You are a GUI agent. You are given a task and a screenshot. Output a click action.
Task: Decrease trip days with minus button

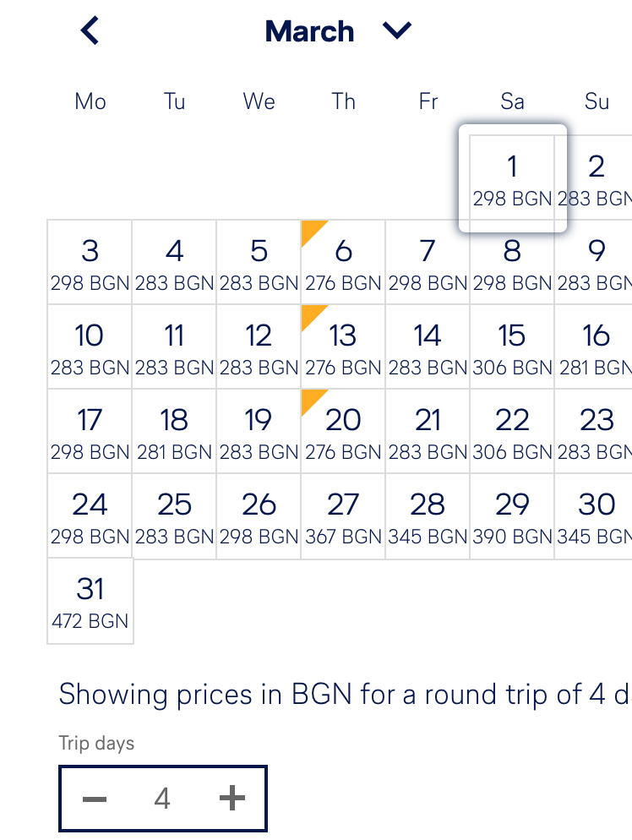(x=95, y=799)
